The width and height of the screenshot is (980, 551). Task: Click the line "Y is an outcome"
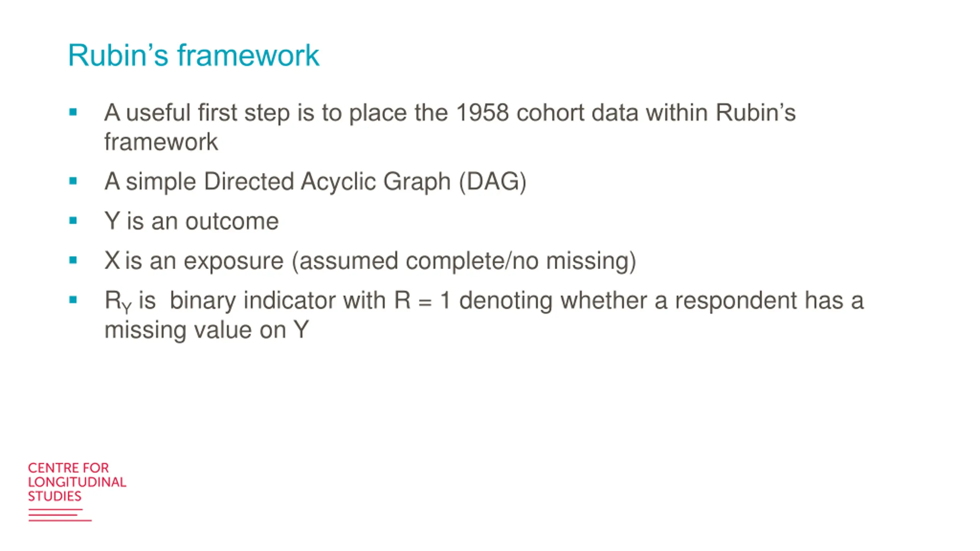tap(191, 221)
